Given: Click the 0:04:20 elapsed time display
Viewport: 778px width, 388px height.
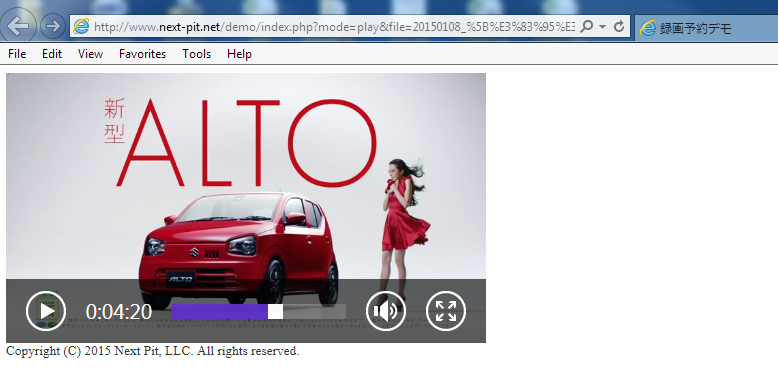Looking at the screenshot, I should click(x=119, y=312).
